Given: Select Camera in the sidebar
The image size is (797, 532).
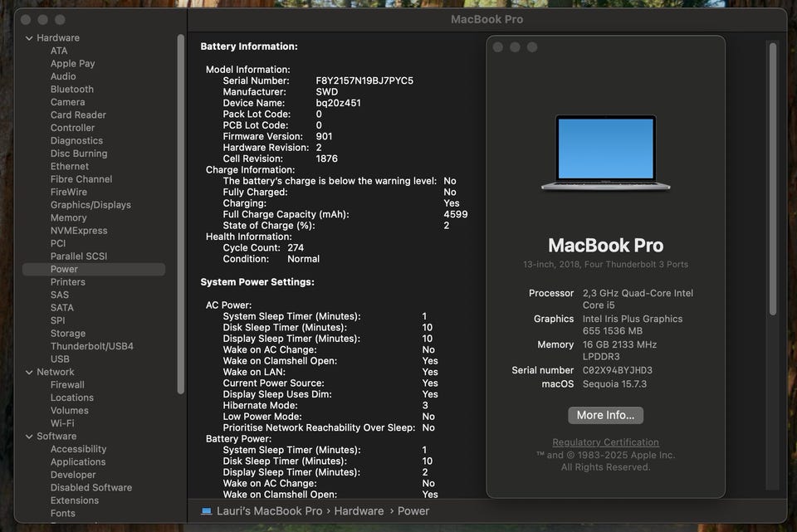Looking at the screenshot, I should pos(67,102).
